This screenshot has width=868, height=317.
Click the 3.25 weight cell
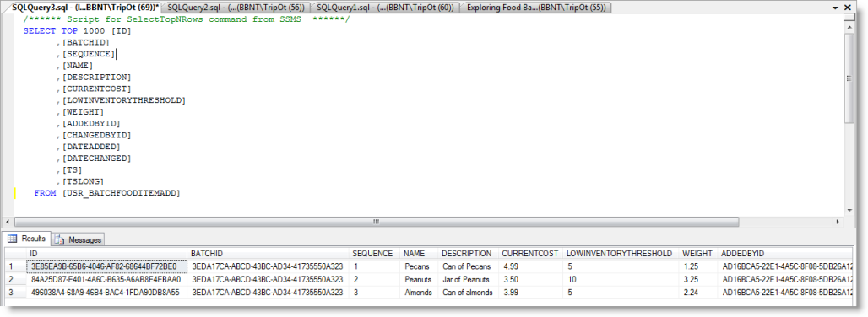tap(698, 279)
